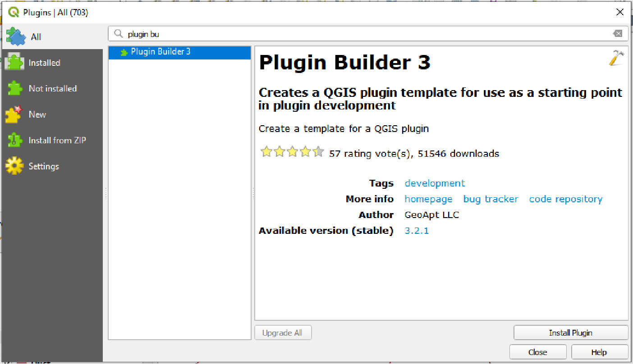The height and width of the screenshot is (364, 633).
Task: Click the Installed puzzle piece icon
Action: tap(14, 63)
